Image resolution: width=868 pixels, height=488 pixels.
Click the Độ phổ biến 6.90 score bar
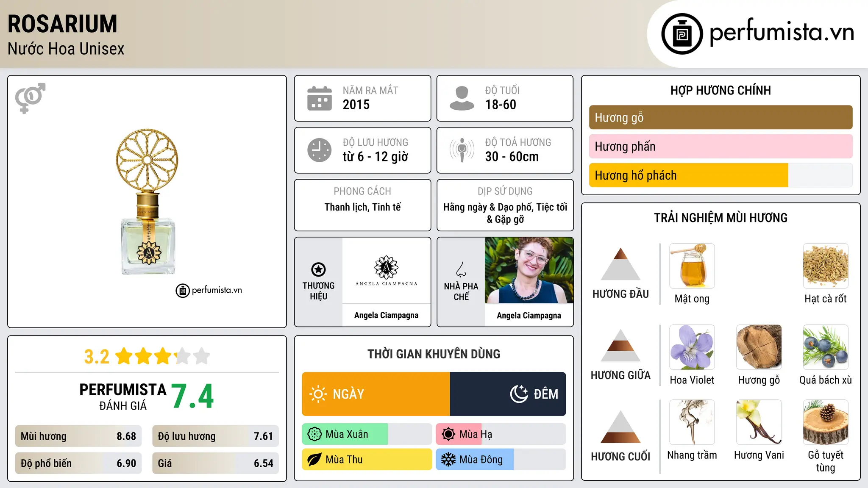[x=78, y=463]
